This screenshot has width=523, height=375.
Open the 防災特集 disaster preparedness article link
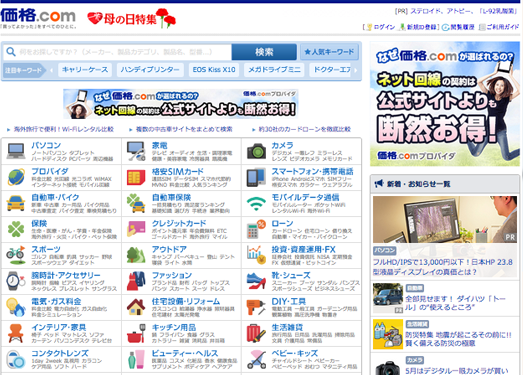458,339
